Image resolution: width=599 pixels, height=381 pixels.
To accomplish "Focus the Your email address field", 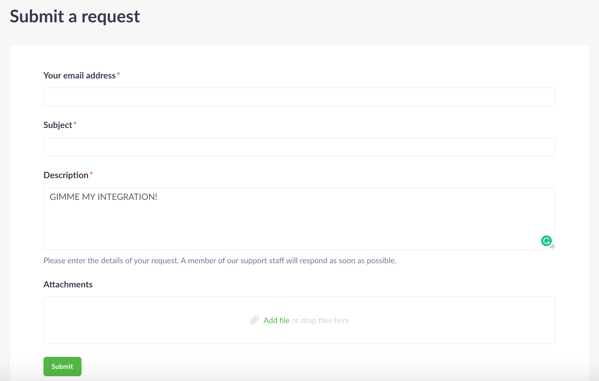I will click(x=299, y=97).
